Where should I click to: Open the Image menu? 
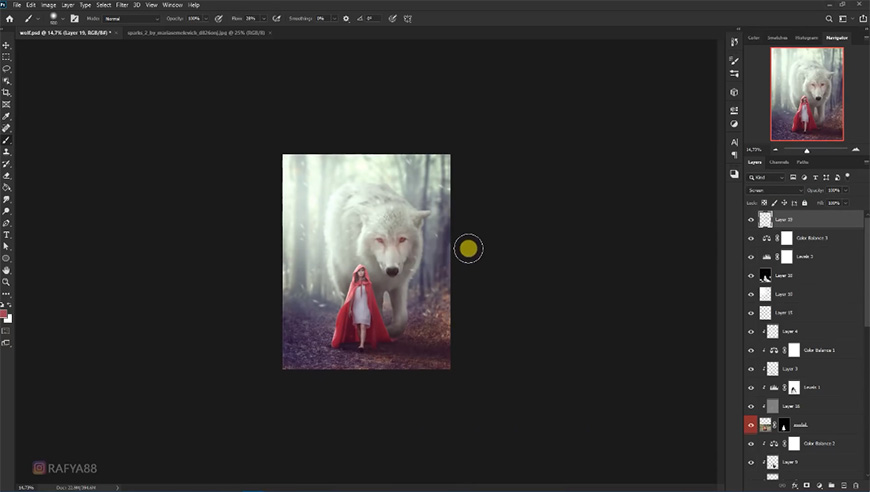[x=48, y=5]
